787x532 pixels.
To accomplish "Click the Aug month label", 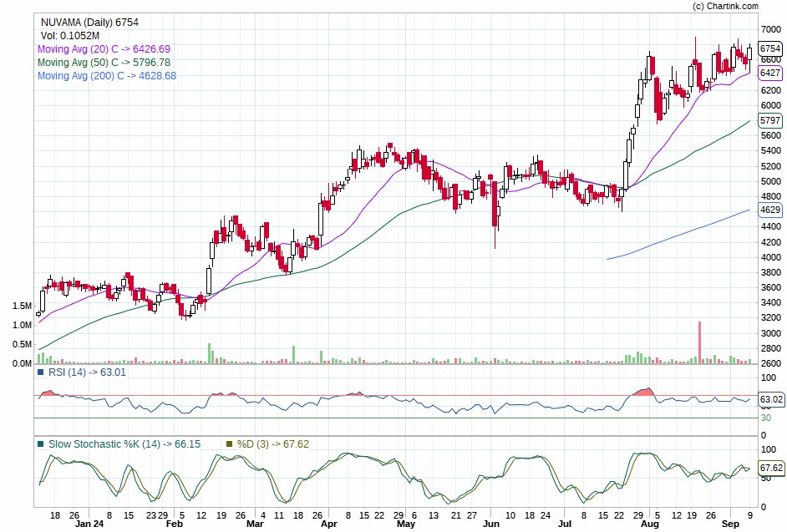I will pyautogui.click(x=650, y=524).
